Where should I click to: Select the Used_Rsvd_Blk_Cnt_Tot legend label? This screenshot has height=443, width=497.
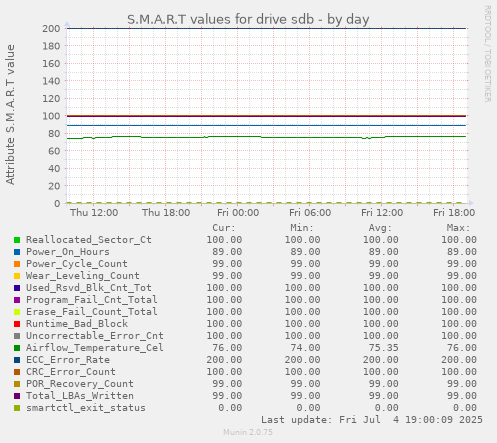click(89, 288)
